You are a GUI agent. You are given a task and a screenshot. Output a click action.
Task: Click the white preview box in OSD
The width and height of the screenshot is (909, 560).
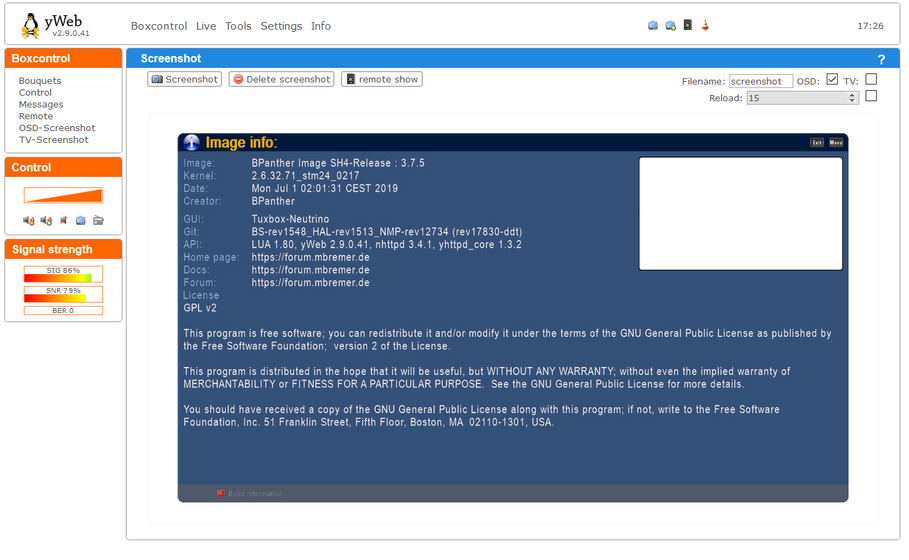coord(740,214)
